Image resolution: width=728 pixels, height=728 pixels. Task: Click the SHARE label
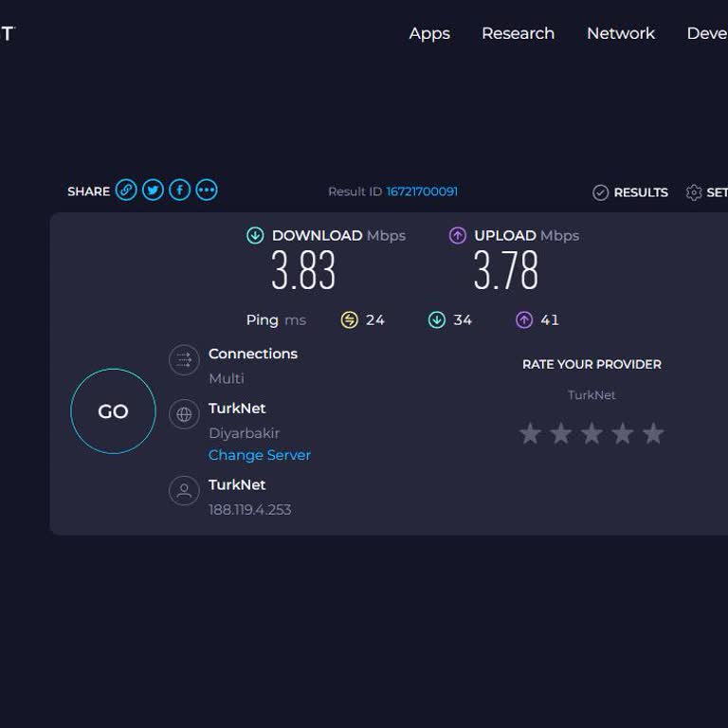click(89, 191)
